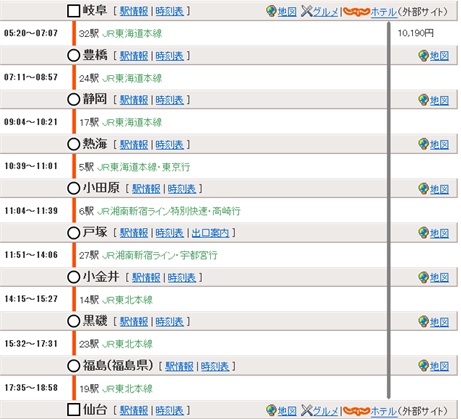The width and height of the screenshot is (461, 419).
Task: Click the JR湘南新宿ライン・宇都宮行 text
Action: [160, 255]
